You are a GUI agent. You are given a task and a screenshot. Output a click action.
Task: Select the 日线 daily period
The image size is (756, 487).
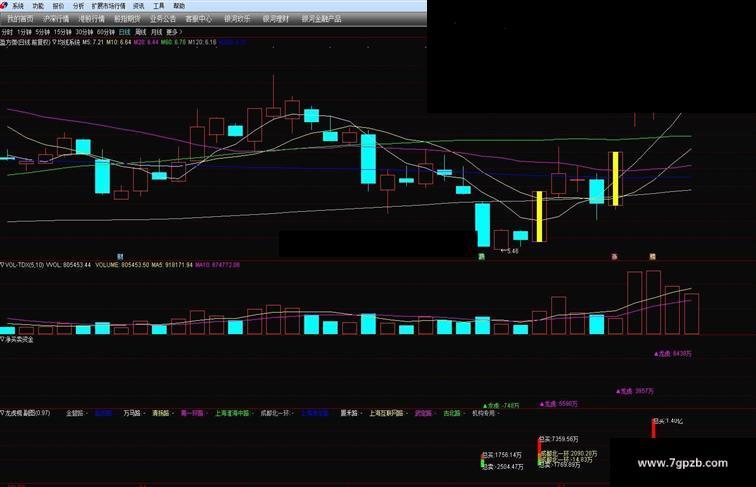(x=124, y=32)
